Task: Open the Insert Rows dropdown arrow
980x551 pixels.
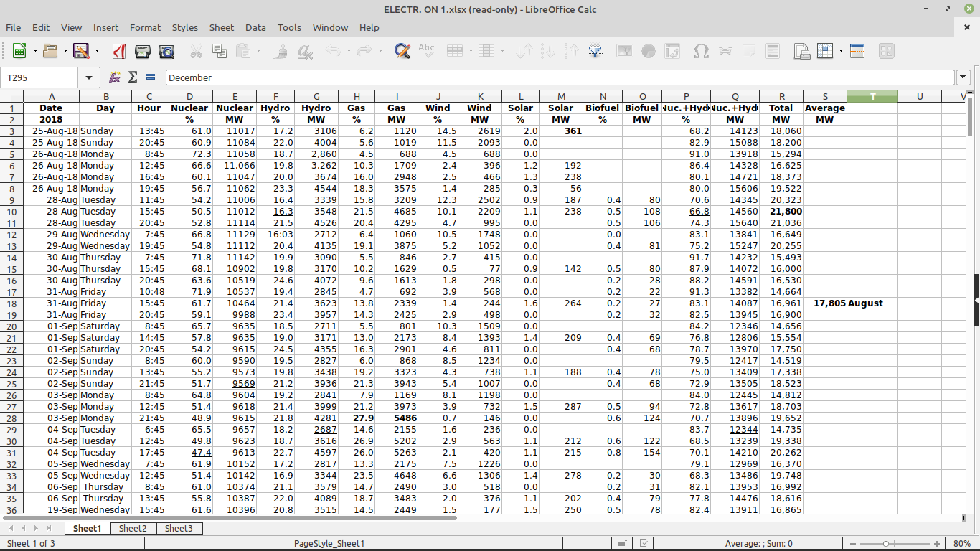Action: 470,51
